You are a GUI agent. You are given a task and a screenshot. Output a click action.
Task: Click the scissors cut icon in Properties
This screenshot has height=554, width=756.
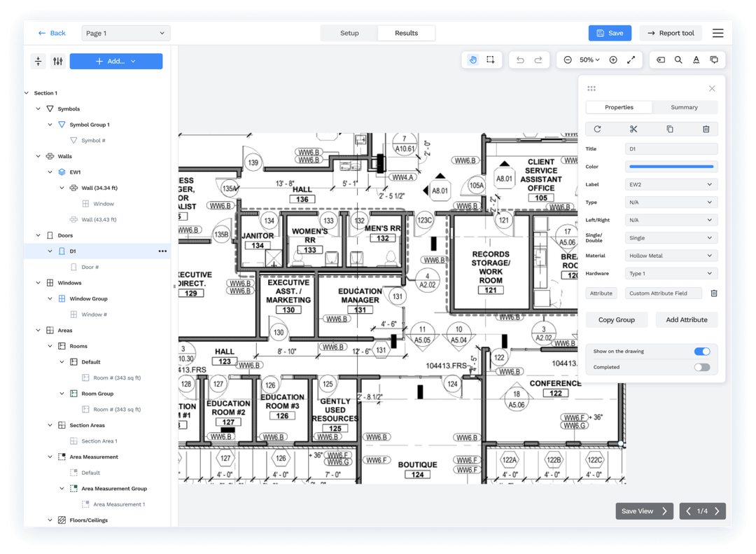click(x=633, y=129)
